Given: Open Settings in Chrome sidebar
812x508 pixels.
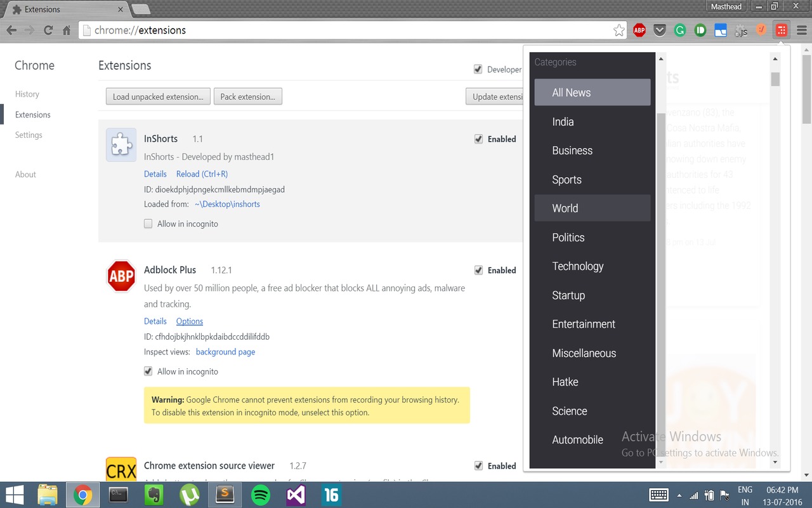Looking at the screenshot, I should pyautogui.click(x=29, y=135).
